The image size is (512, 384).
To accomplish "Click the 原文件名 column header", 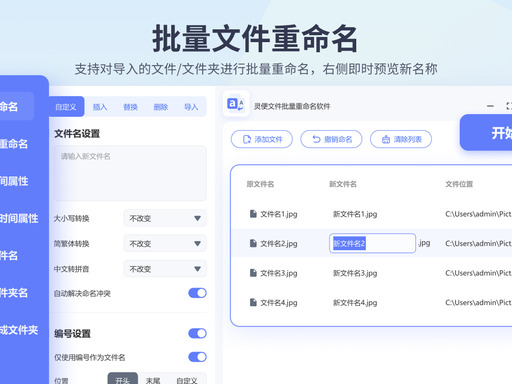I will coord(260,184).
